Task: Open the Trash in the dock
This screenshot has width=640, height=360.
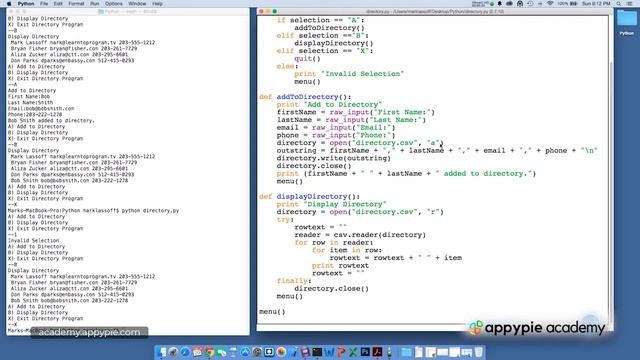Action: click(x=478, y=352)
